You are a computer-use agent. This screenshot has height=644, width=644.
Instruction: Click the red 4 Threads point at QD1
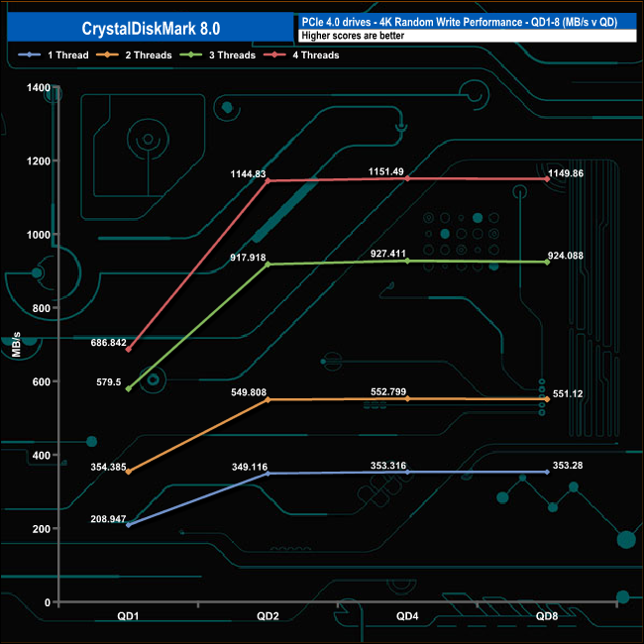pyautogui.click(x=128, y=349)
